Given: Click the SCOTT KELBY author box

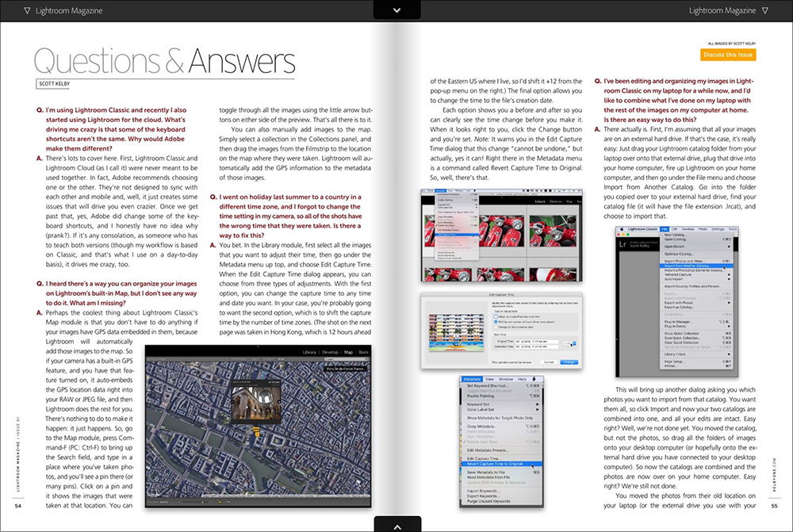Looking at the screenshot, I should (55, 84).
